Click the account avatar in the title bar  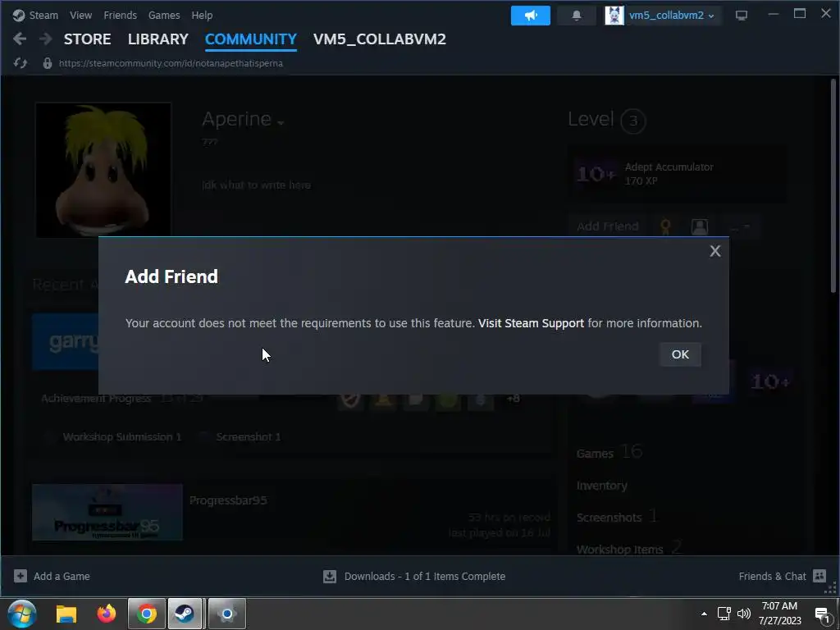click(614, 16)
